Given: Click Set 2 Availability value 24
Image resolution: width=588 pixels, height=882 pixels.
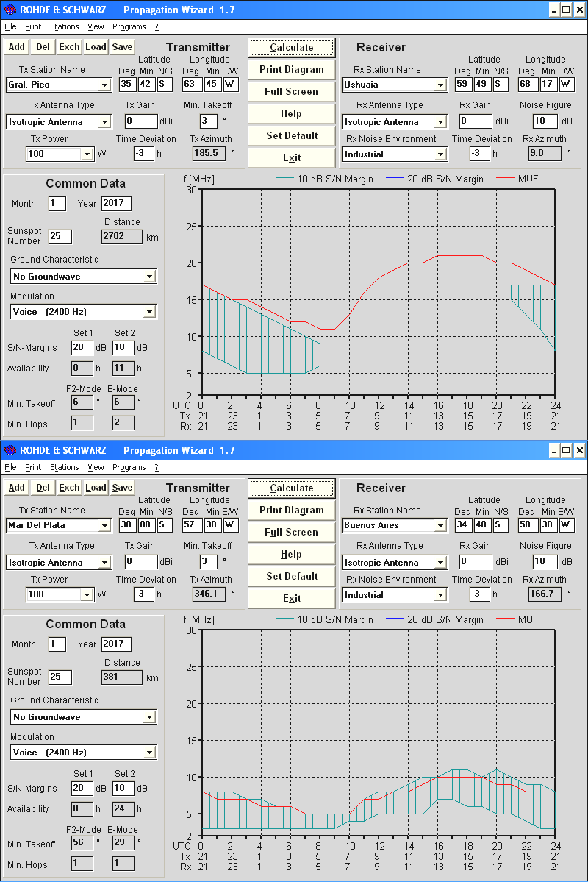Looking at the screenshot, I should (123, 809).
